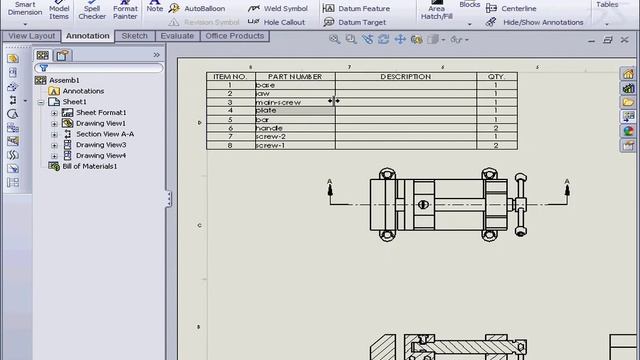Select the 'plate' cell in the BOM
The image size is (640, 360).
(295, 110)
